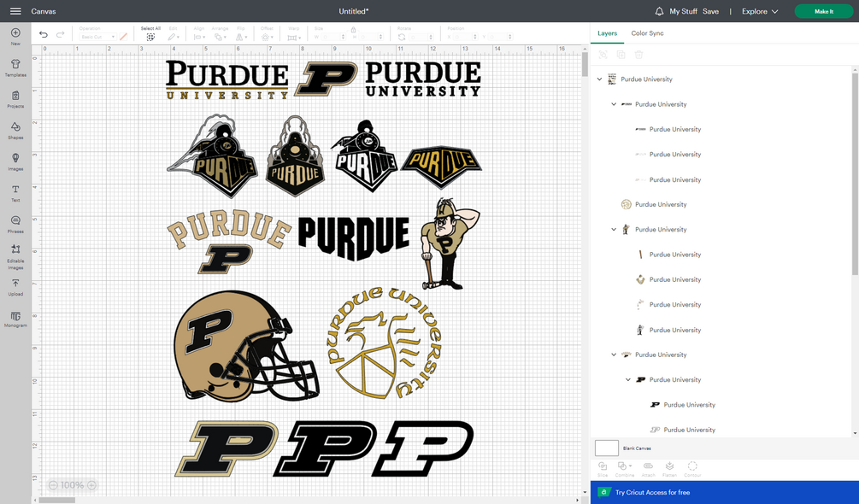Open My Stuff
Viewport: 859px width, 504px height.
(683, 11)
